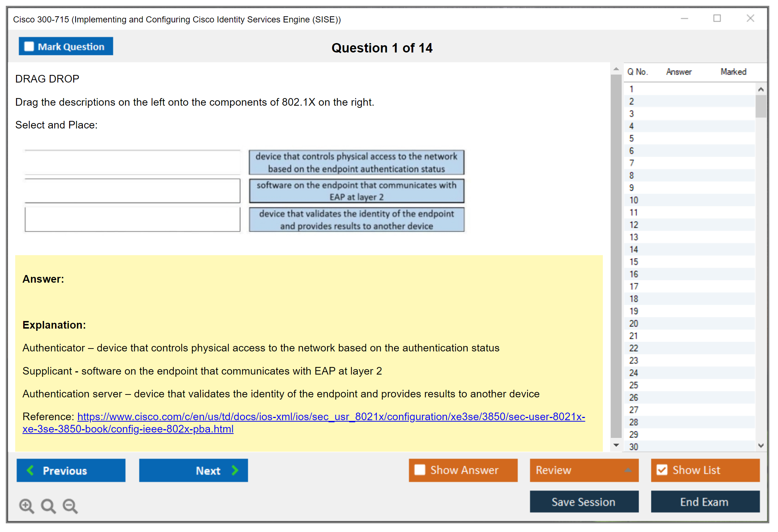Click the right chevron on Next button
Screen dimensions: 778x532
[235, 470]
